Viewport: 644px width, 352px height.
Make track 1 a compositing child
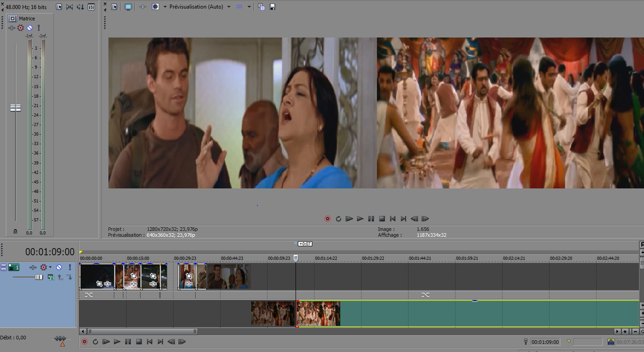[x=69, y=277]
